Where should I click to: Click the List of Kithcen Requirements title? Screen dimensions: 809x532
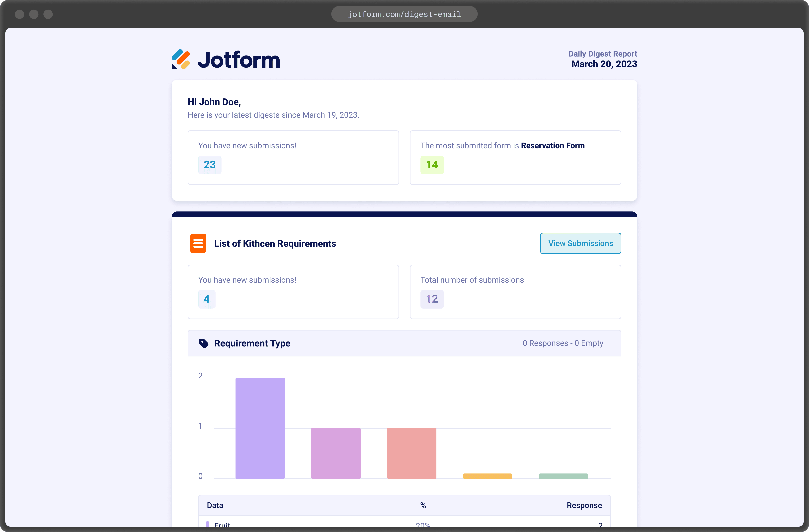tap(275, 244)
